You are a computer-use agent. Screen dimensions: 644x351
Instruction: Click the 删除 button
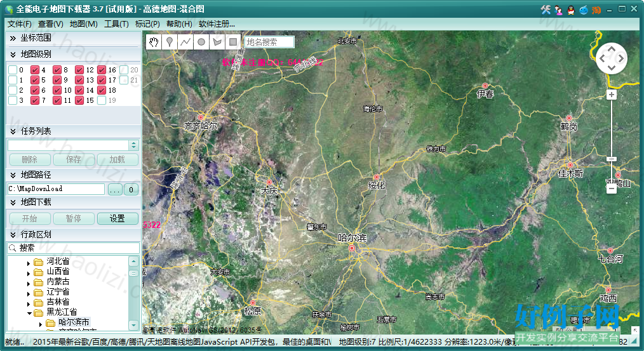pyautogui.click(x=30, y=159)
